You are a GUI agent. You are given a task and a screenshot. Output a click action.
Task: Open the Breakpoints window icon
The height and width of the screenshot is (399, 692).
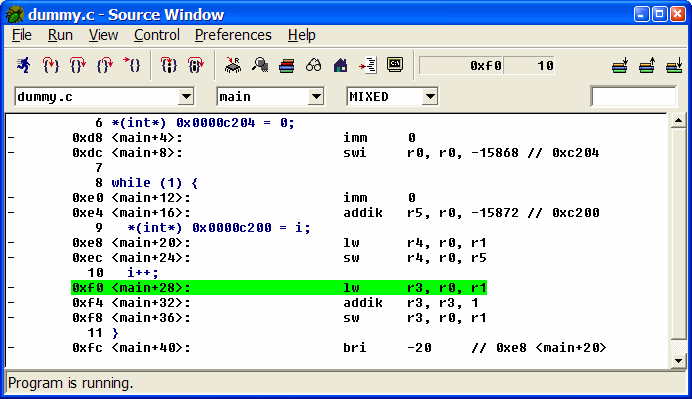point(367,66)
